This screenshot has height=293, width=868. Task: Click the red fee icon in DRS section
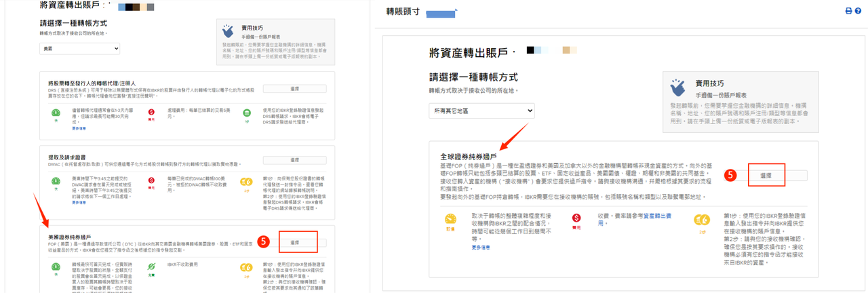click(x=152, y=112)
